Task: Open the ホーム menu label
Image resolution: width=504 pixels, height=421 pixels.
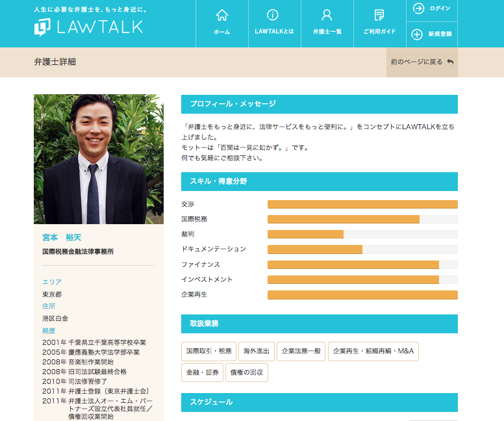Action: 221,32
